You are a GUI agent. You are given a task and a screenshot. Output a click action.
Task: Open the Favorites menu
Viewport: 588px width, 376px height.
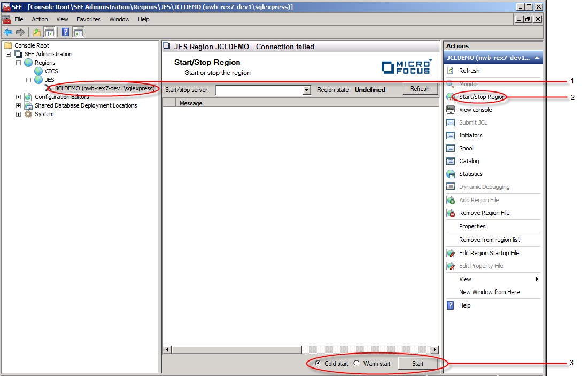88,19
